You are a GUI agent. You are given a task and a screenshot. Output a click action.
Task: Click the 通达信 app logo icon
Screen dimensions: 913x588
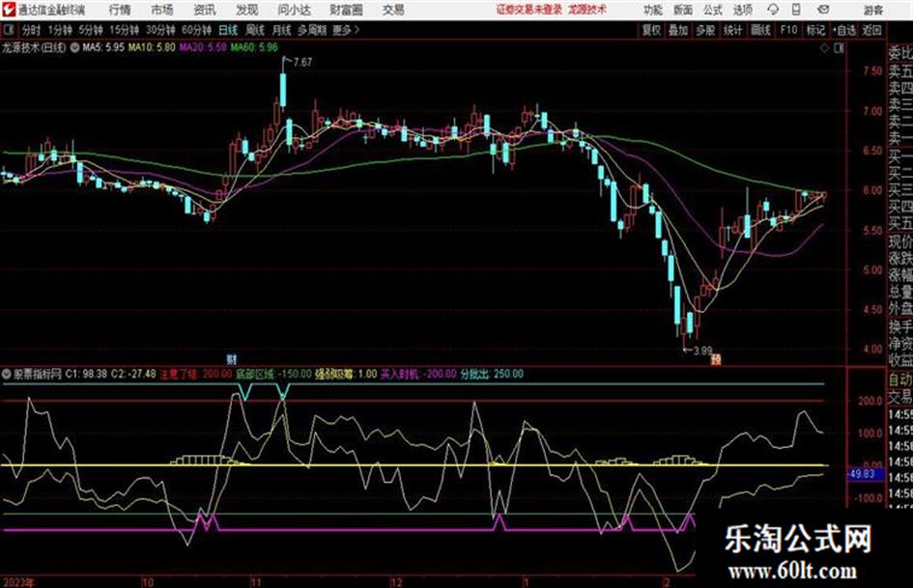(9, 10)
